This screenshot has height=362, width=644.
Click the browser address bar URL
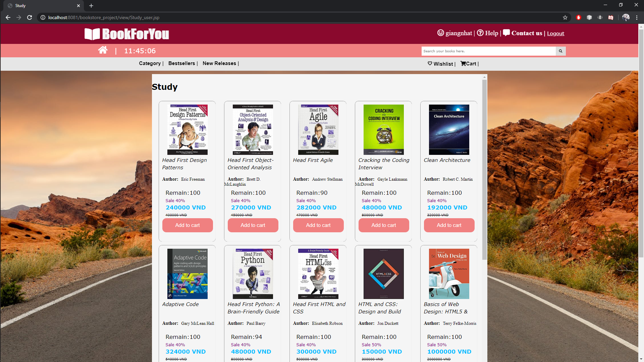tap(104, 17)
